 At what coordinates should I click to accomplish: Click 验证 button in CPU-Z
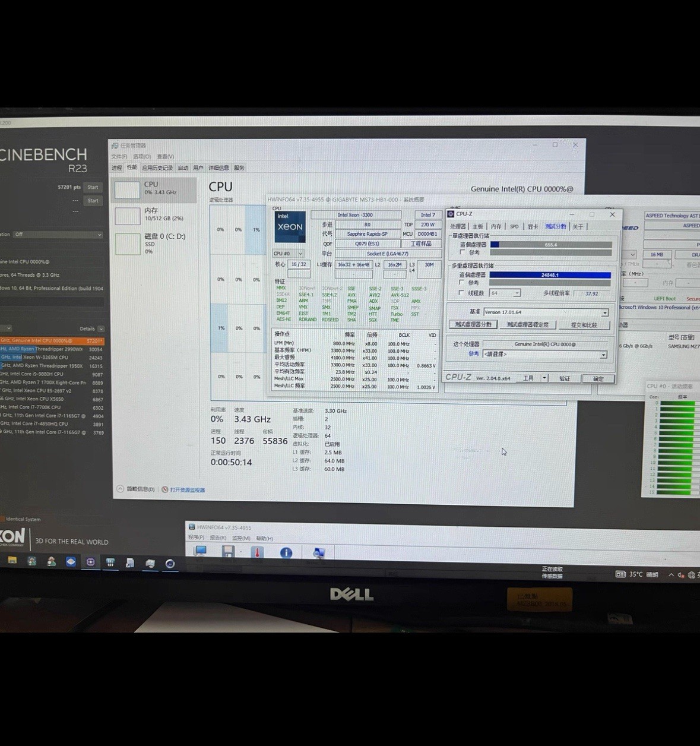tap(565, 378)
